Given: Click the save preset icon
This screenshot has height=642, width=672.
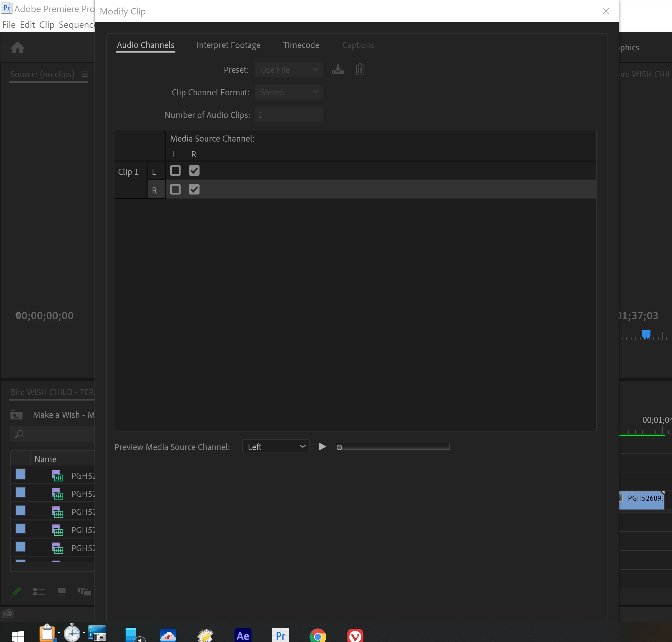Looking at the screenshot, I should 338,69.
